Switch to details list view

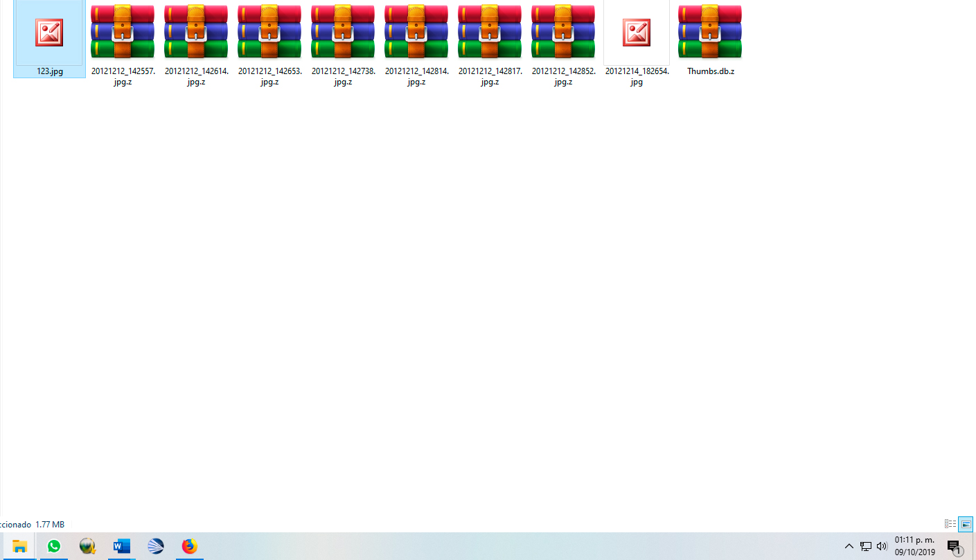point(950,525)
